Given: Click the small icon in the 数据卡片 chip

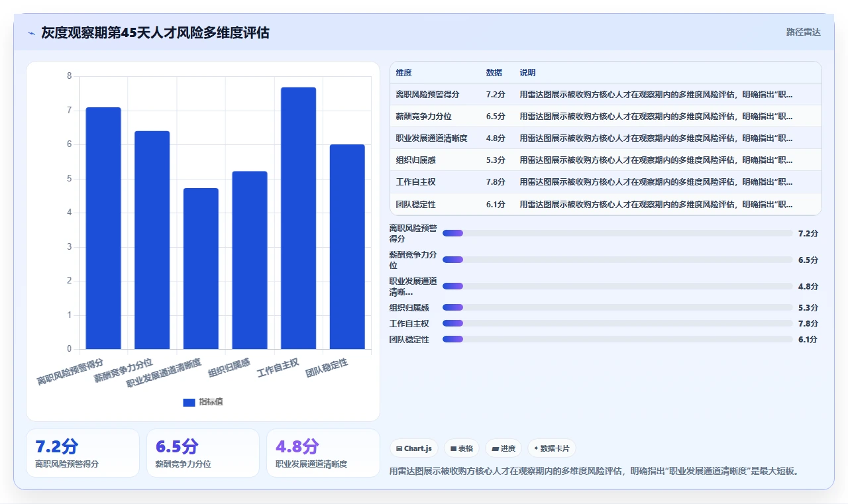Looking at the screenshot, I should click(x=536, y=449).
